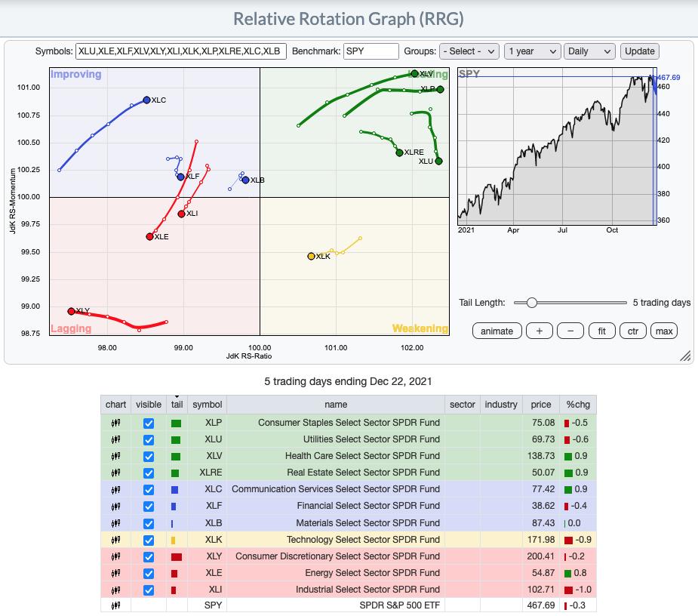This screenshot has width=698, height=616.
Task: Click the max button
Action: pyautogui.click(x=664, y=331)
